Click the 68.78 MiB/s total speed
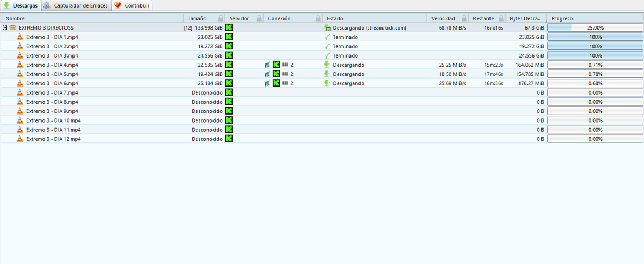This screenshot has height=264, width=644. click(x=453, y=27)
